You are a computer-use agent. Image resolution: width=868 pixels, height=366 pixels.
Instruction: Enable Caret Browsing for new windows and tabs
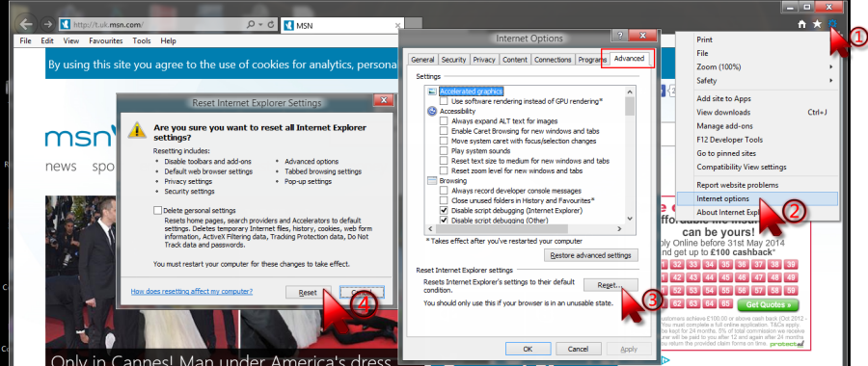(444, 131)
